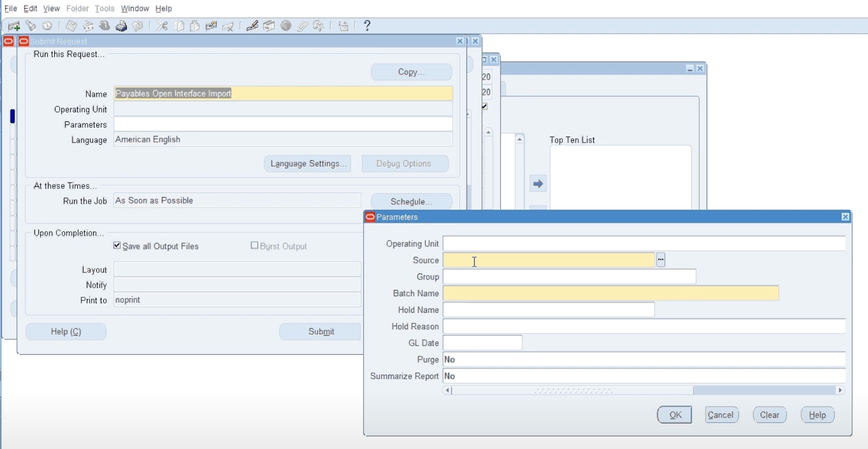Open the Source list of values button
868x449 pixels.
[x=661, y=260]
